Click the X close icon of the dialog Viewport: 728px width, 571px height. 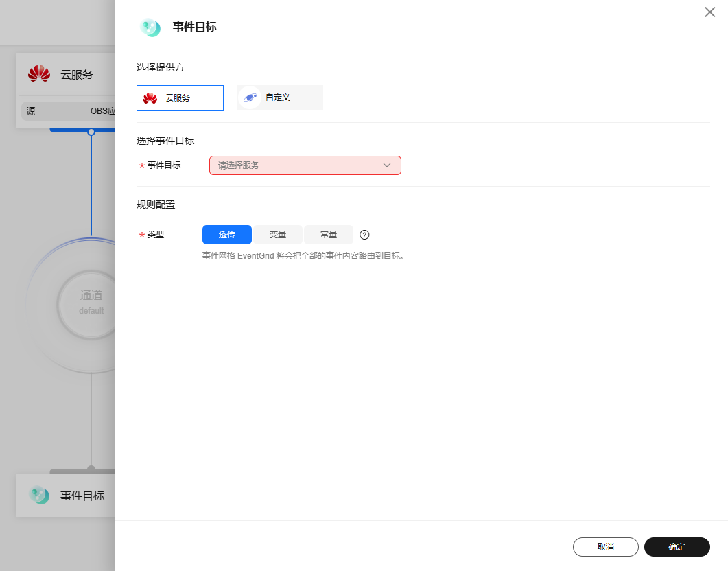tap(709, 12)
